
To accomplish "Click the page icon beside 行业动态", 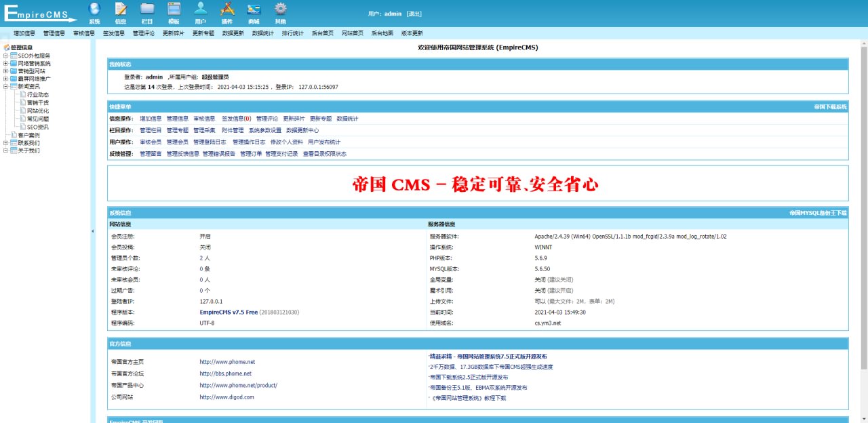I will (22, 95).
